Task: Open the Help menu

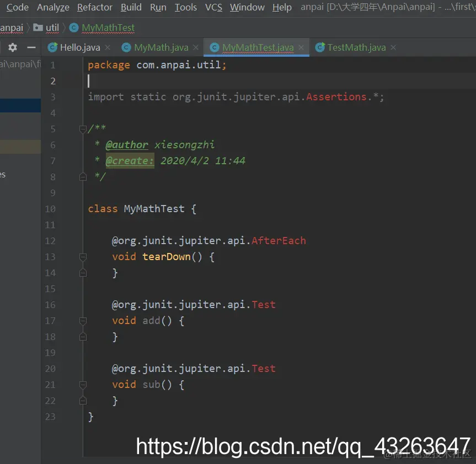Action: pyautogui.click(x=282, y=7)
